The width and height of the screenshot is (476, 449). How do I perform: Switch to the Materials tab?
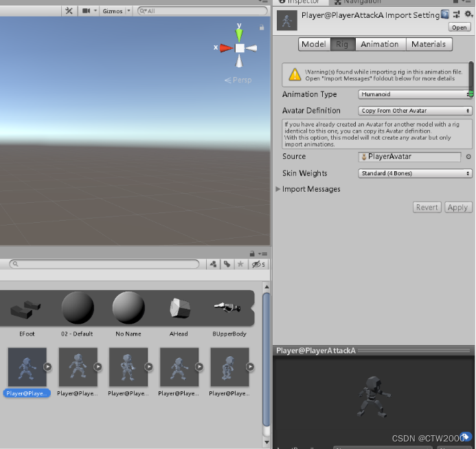(x=429, y=45)
